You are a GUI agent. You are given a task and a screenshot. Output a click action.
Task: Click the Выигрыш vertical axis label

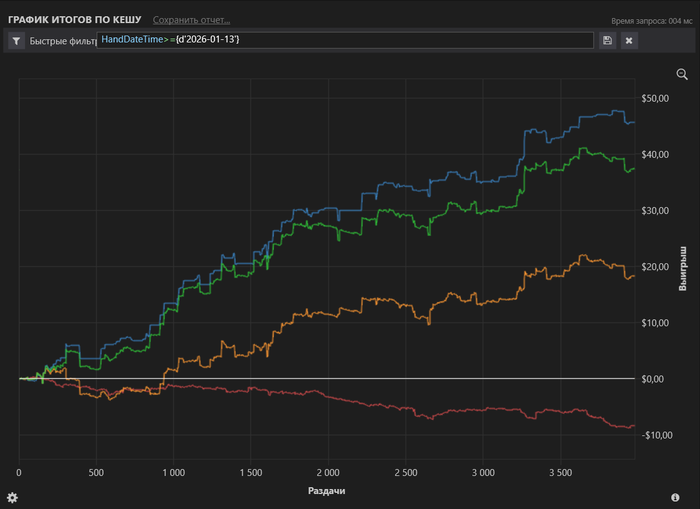684,267
